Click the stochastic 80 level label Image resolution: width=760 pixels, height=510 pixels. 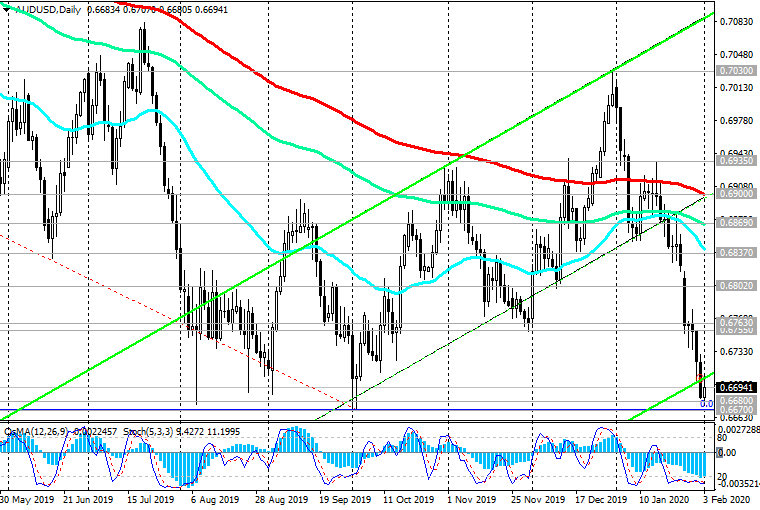point(723,438)
